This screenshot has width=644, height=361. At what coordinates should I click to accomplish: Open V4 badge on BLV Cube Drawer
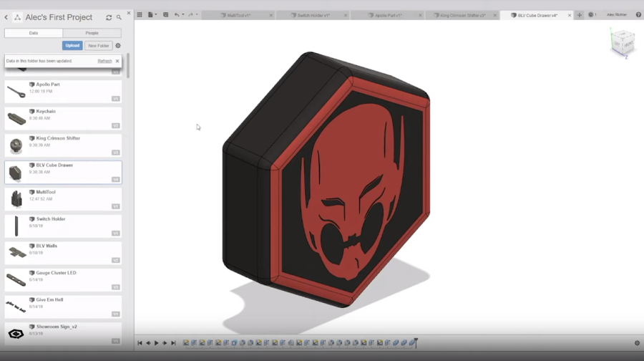[x=116, y=180]
